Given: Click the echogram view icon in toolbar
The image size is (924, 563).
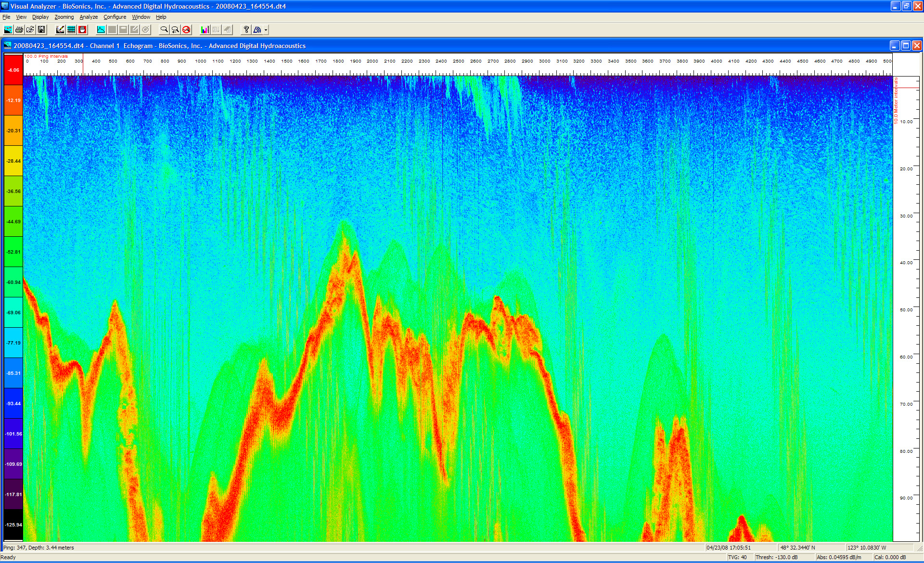Looking at the screenshot, I should pyautogui.click(x=8, y=30).
